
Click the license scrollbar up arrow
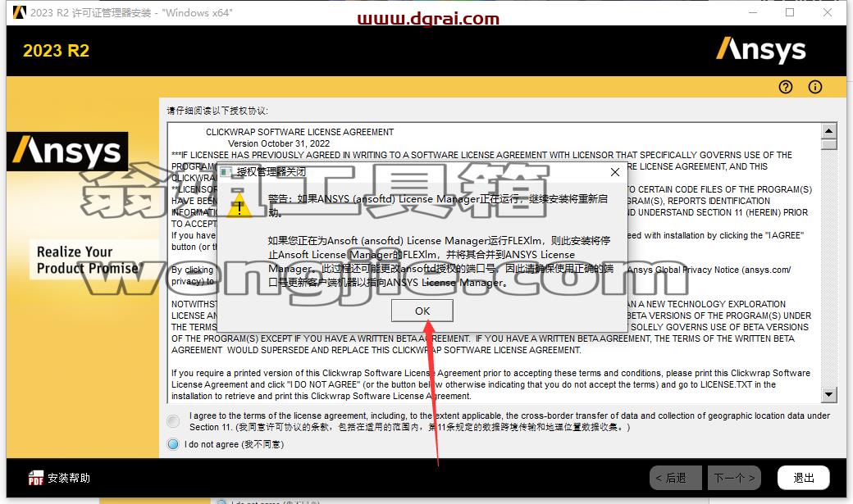pos(828,130)
